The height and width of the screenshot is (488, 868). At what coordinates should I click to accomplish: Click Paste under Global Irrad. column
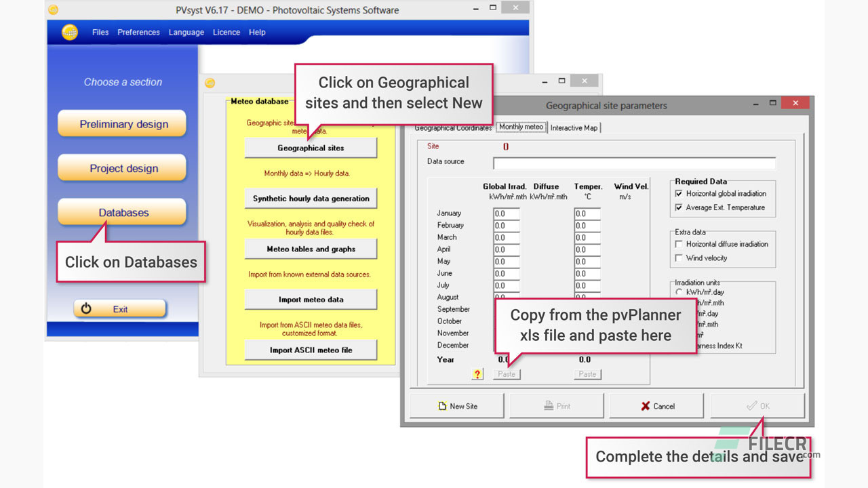507,374
